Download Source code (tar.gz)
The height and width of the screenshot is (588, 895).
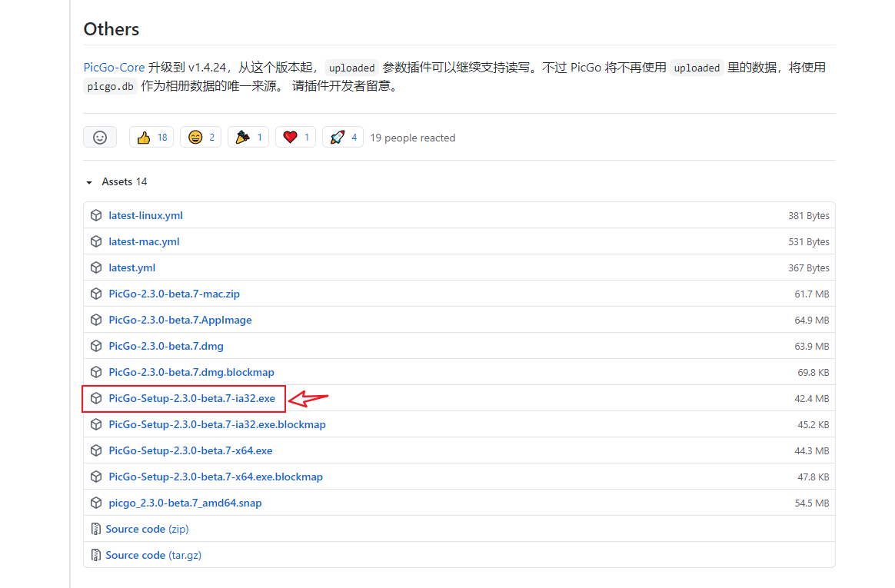[x=154, y=556]
